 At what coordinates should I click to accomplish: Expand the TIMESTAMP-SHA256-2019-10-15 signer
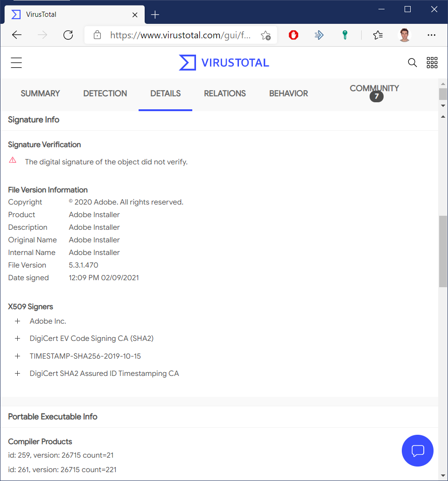18,356
